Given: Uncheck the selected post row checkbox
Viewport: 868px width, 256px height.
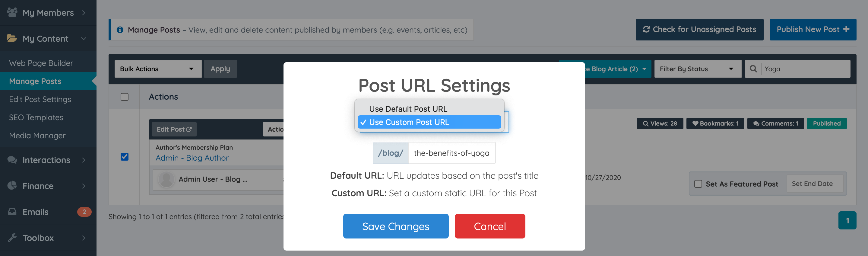Looking at the screenshot, I should (125, 156).
